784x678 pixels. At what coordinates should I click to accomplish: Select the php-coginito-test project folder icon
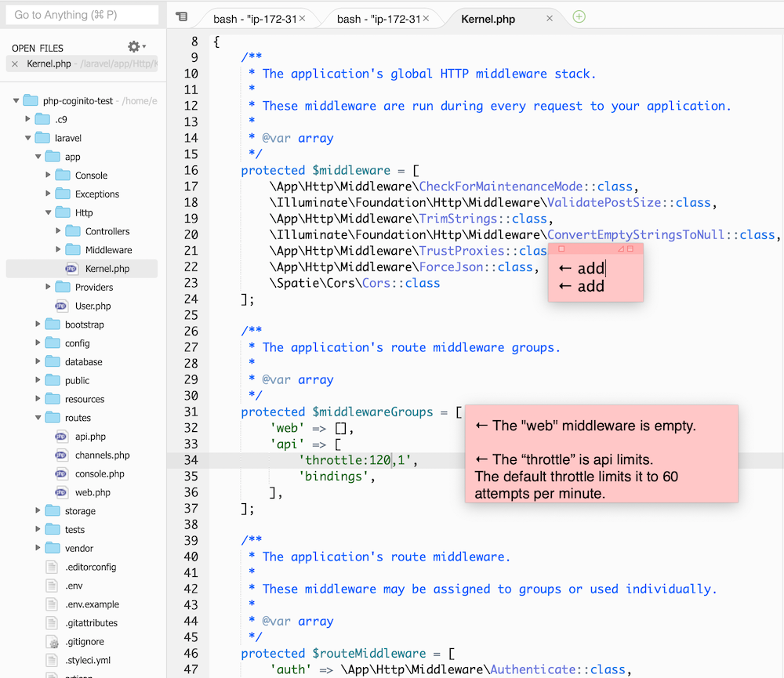[x=29, y=100]
